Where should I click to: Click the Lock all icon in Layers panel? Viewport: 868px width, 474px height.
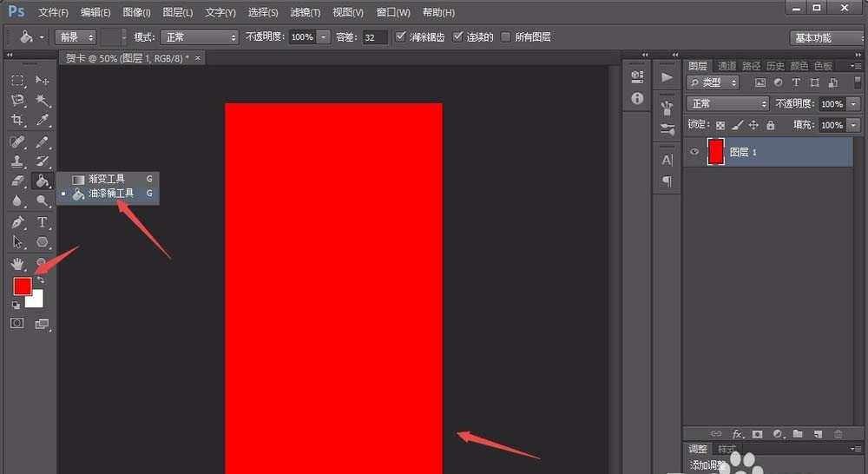771,126
